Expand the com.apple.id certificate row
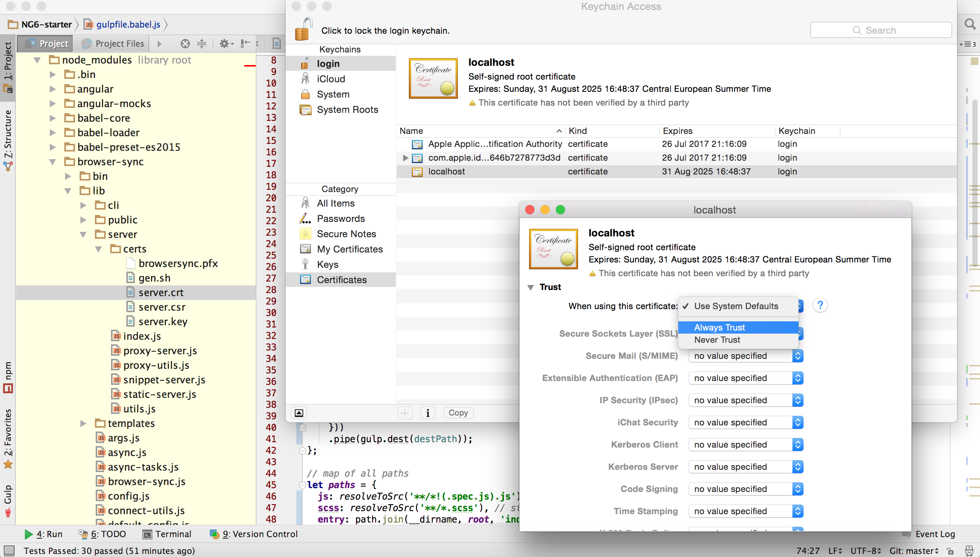The image size is (980, 557). coord(405,158)
